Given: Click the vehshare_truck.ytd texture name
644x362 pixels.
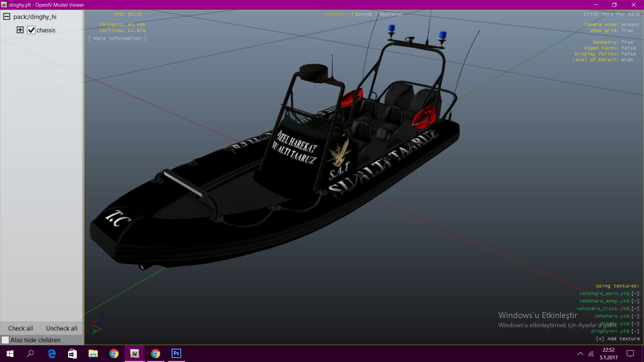Looking at the screenshot, I should pyautogui.click(x=603, y=309).
